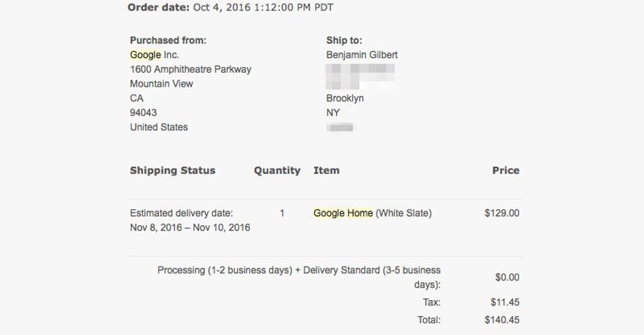The height and width of the screenshot is (335, 644).
Task: Click the recipient name Benjamin Gilbert
Action: [362, 55]
